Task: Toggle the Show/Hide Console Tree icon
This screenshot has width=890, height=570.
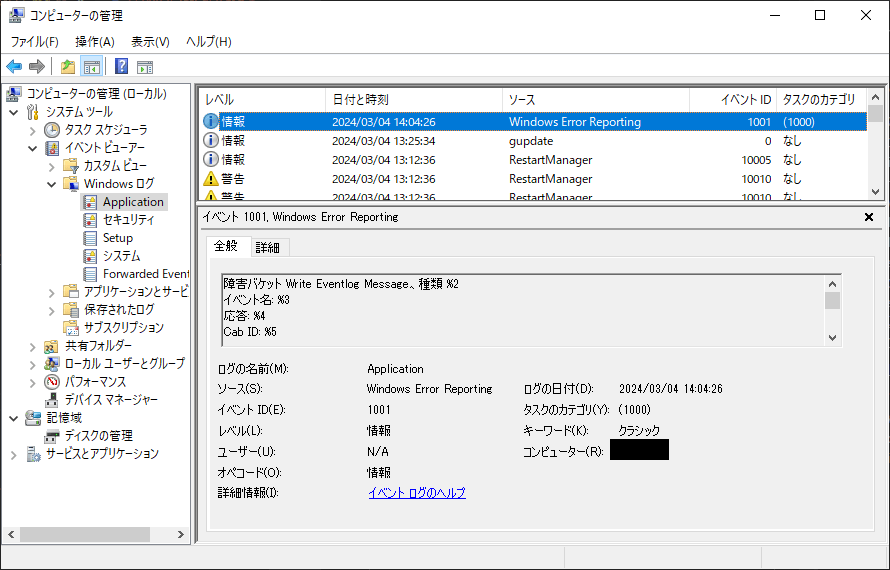Action: (91, 67)
